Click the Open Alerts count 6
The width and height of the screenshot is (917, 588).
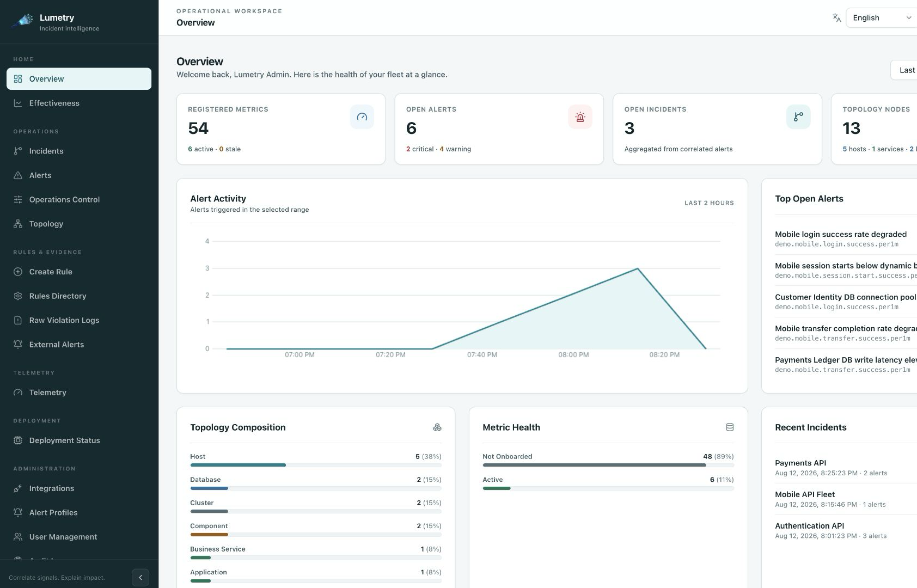tap(412, 128)
